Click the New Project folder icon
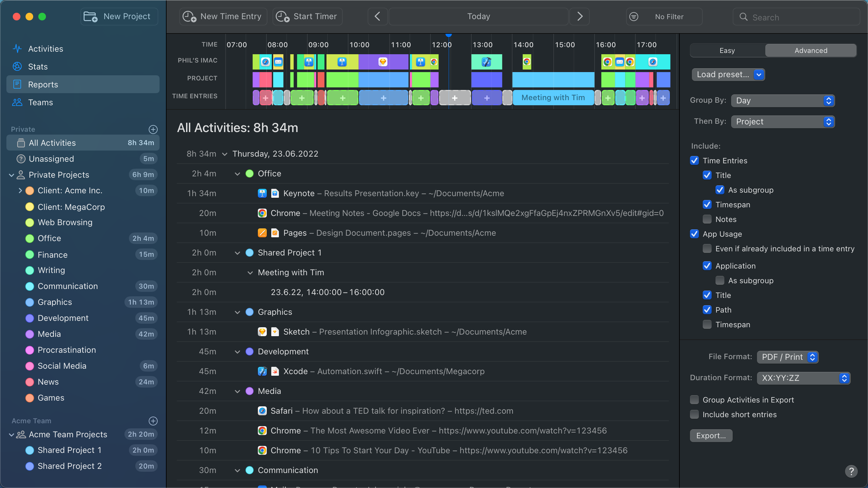The width and height of the screenshot is (868, 488). [x=90, y=17]
